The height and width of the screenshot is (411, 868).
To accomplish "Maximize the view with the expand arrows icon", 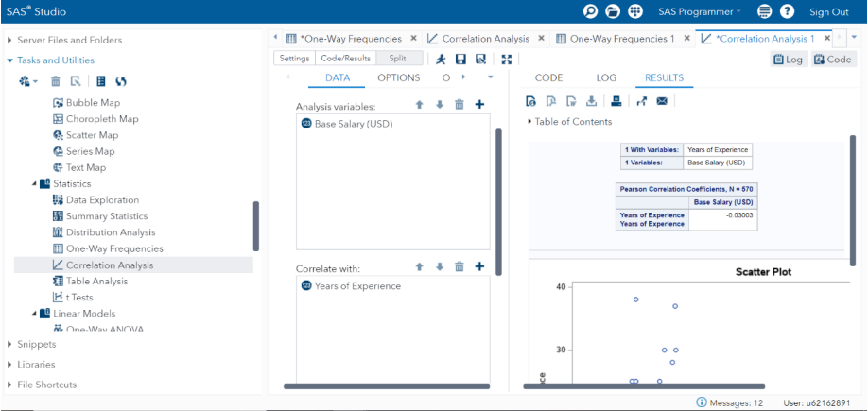I will pyautogui.click(x=506, y=59).
